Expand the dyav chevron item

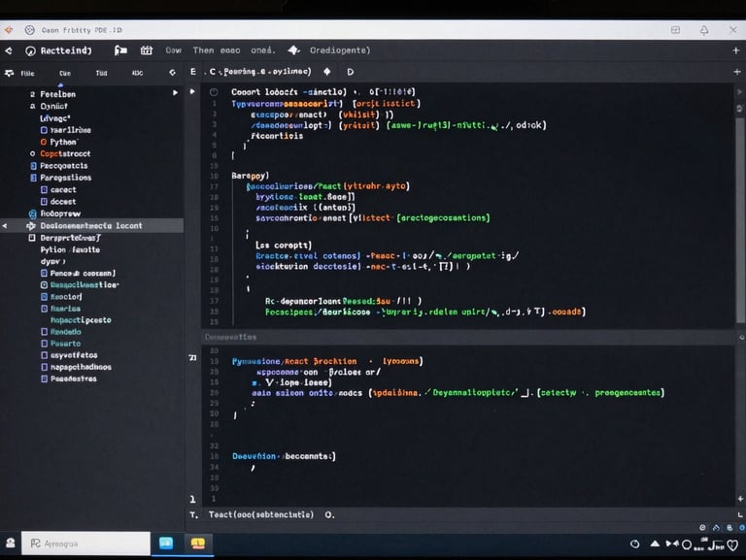52,261
